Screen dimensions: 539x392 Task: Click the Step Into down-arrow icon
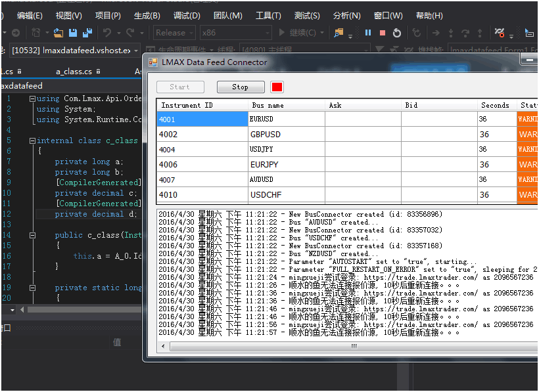[451, 33]
